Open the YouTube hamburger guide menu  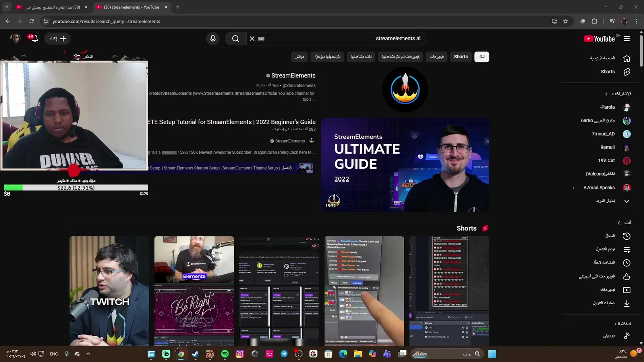coord(627,38)
